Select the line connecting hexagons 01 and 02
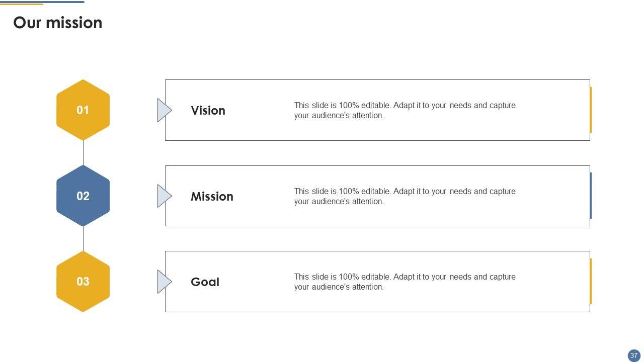Viewport: 644px width, 362px height. click(x=83, y=153)
